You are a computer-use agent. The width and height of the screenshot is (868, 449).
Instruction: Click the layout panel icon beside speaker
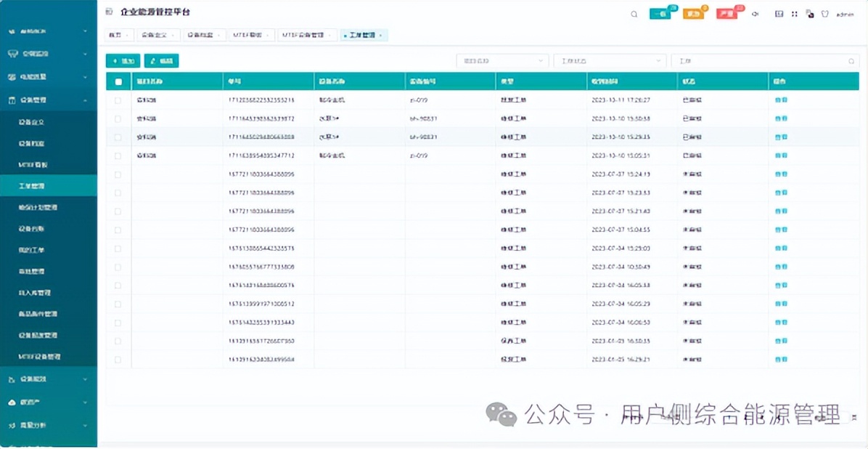(x=779, y=14)
